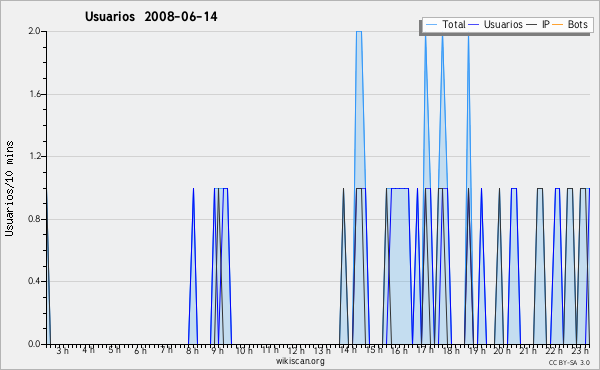Click the orange Bots legend line
Image resolution: width=600 pixels, height=370 pixels.
click(558, 25)
